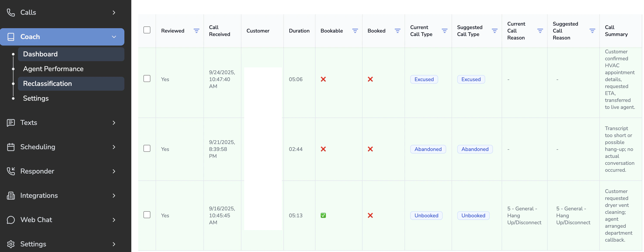Screen dimensions: 644x252
Task: Expand the Scheduling section chevron
Action: pos(114,147)
